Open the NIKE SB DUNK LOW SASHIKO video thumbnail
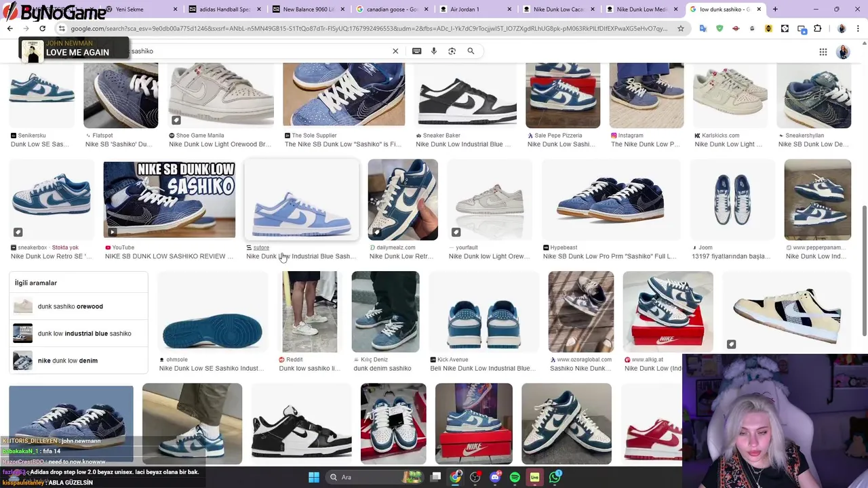868x488 pixels. (x=169, y=200)
